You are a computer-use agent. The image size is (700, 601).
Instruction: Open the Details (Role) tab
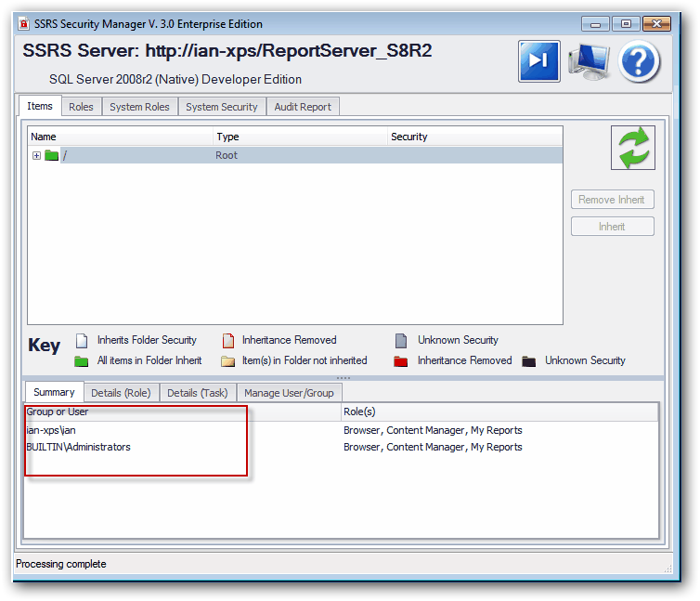point(121,393)
